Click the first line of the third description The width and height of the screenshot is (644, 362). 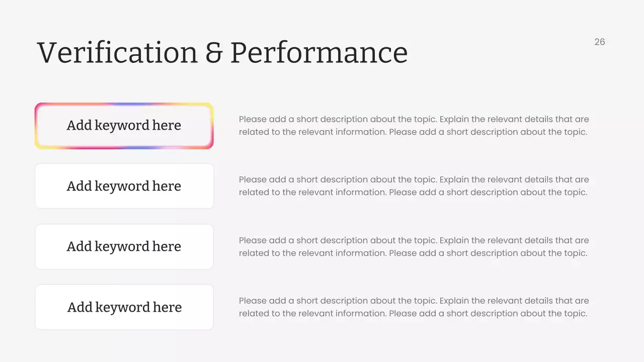point(414,240)
